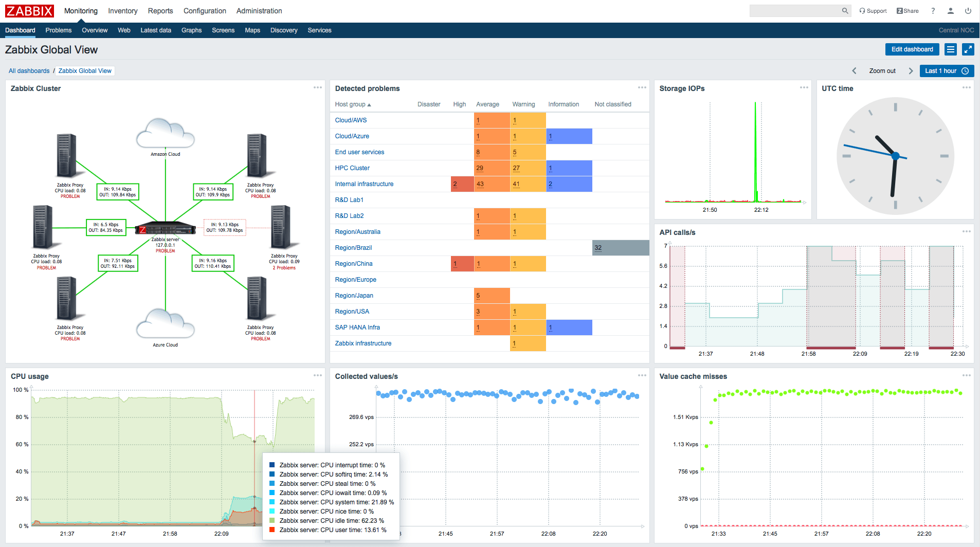Image resolution: width=980 pixels, height=547 pixels.
Task: Open the user profile icon
Action: point(951,11)
